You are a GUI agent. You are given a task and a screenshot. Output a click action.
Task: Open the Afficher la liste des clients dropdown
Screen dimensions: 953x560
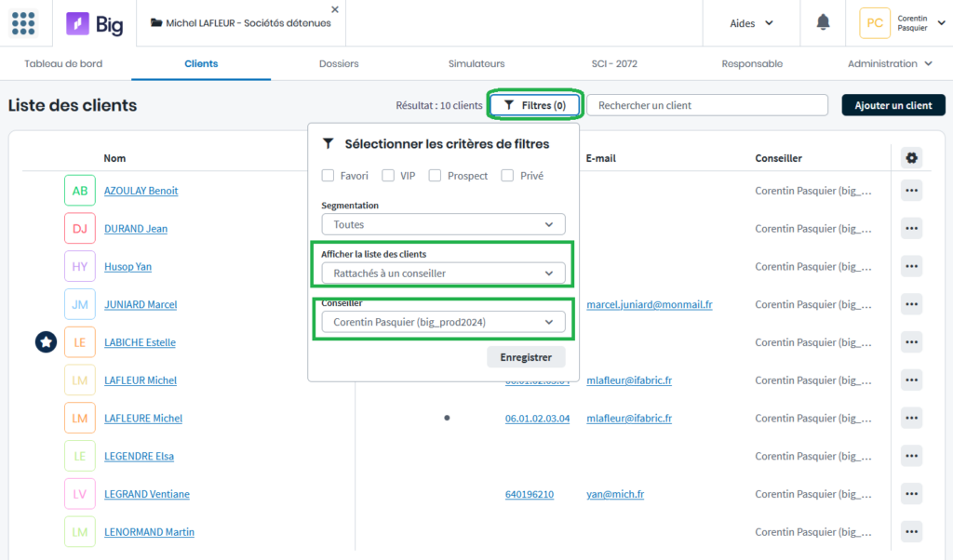click(x=443, y=273)
